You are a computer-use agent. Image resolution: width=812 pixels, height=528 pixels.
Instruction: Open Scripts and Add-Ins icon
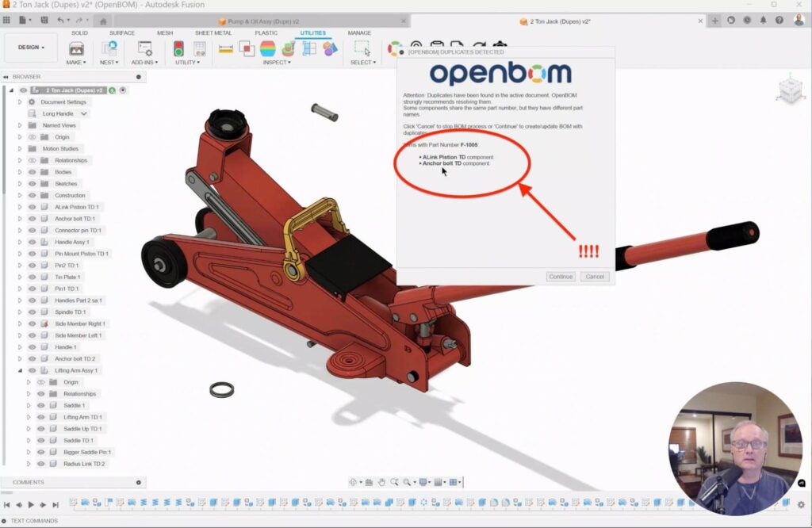coord(144,48)
